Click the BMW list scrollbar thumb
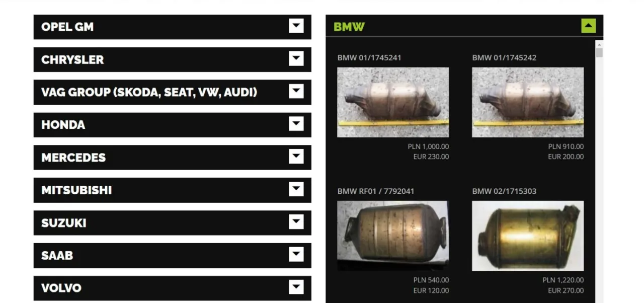The height and width of the screenshot is (303, 644). click(x=599, y=53)
